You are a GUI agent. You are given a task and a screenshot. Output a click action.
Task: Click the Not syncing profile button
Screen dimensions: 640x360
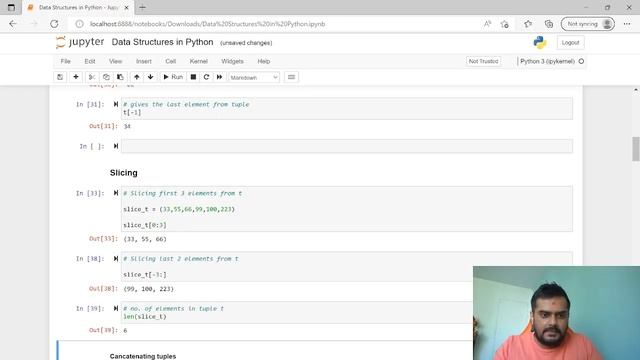tap(588, 24)
